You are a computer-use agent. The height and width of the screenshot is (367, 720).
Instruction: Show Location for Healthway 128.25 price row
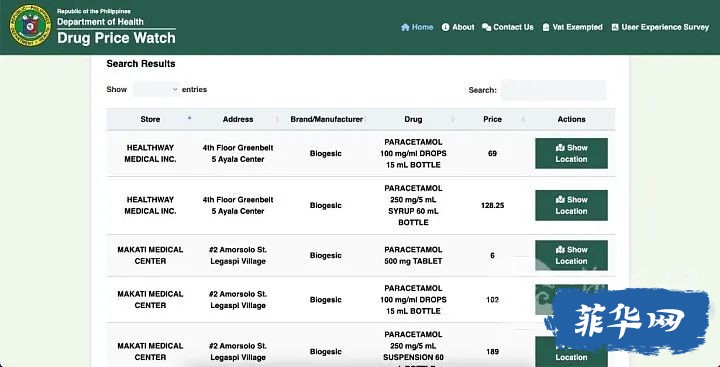(571, 205)
